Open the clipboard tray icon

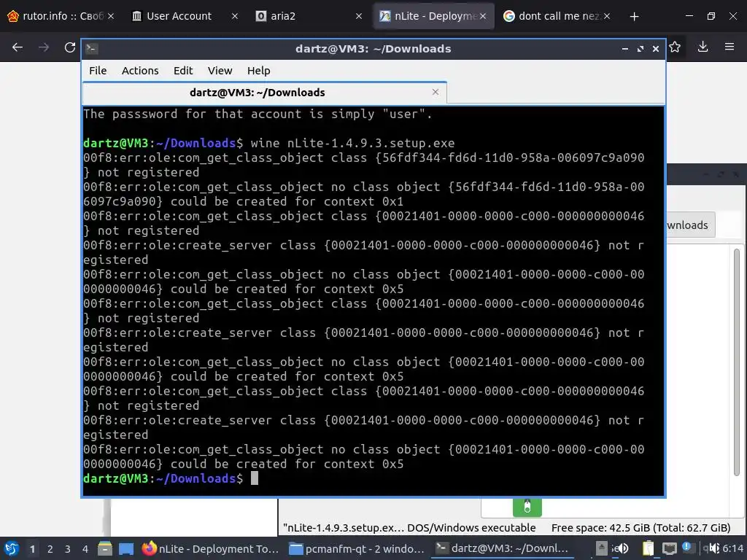(x=648, y=548)
